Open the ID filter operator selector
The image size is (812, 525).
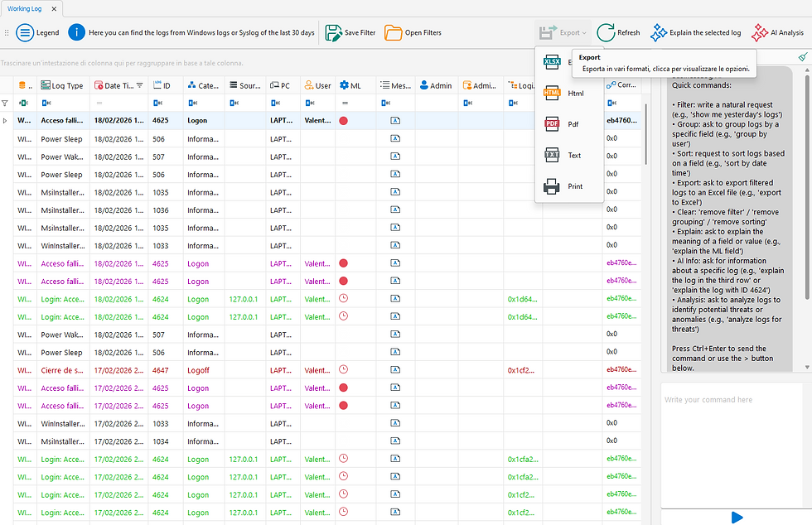point(158,103)
